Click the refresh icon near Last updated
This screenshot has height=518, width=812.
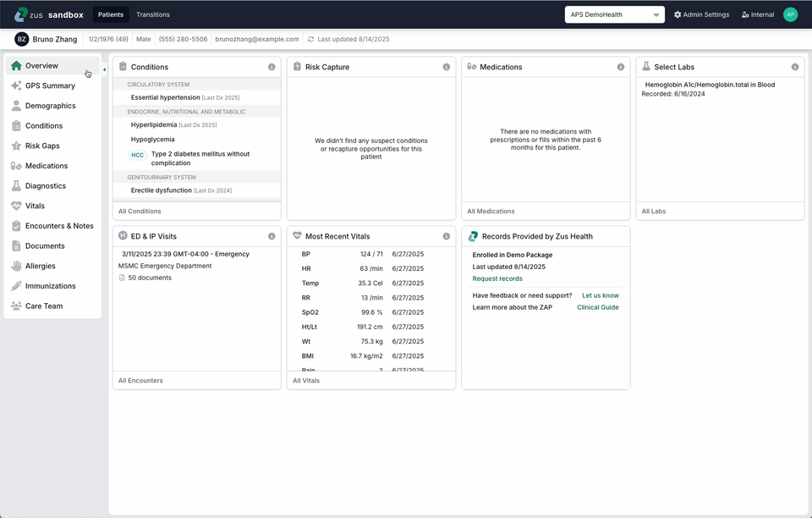point(310,39)
